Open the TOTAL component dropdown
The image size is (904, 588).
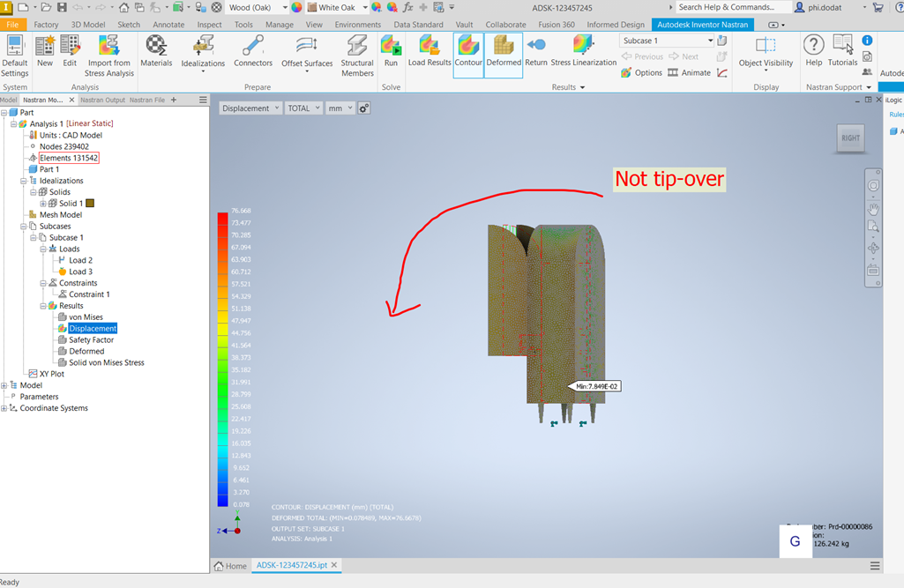click(303, 108)
